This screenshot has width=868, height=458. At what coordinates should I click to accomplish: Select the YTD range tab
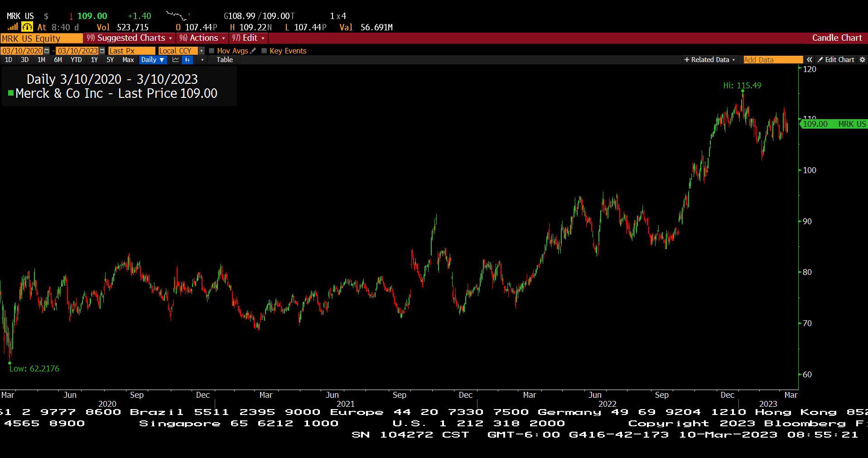point(76,60)
